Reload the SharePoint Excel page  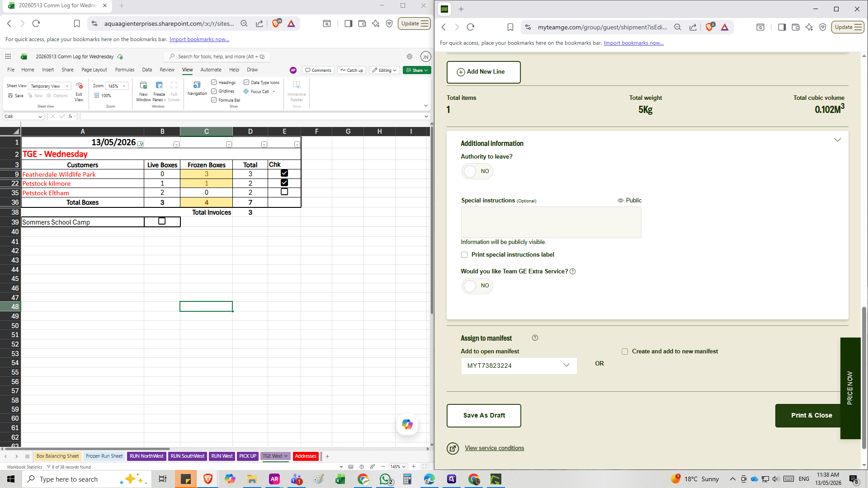[x=36, y=23]
